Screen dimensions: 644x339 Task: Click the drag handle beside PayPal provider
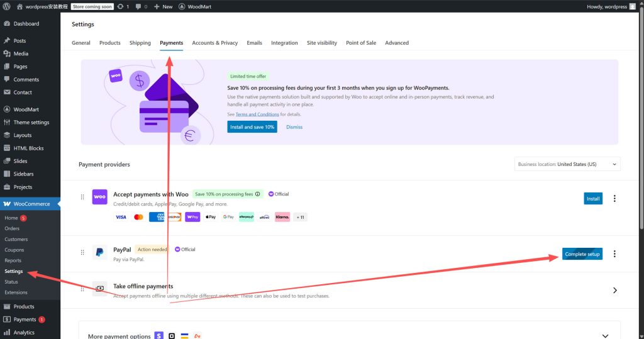click(82, 253)
